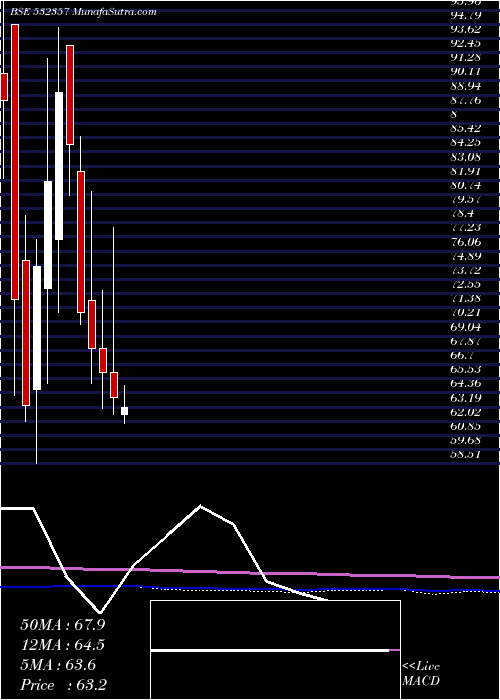Click the 88.94 price axis label
Viewport: 500px width, 700px height.
pos(465,86)
